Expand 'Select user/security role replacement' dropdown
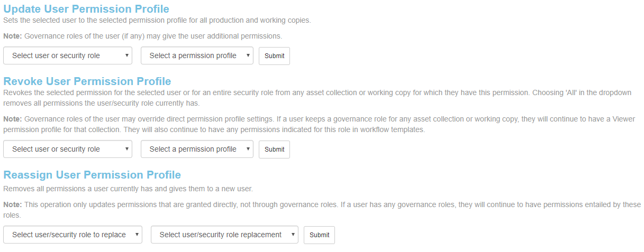 224,235
